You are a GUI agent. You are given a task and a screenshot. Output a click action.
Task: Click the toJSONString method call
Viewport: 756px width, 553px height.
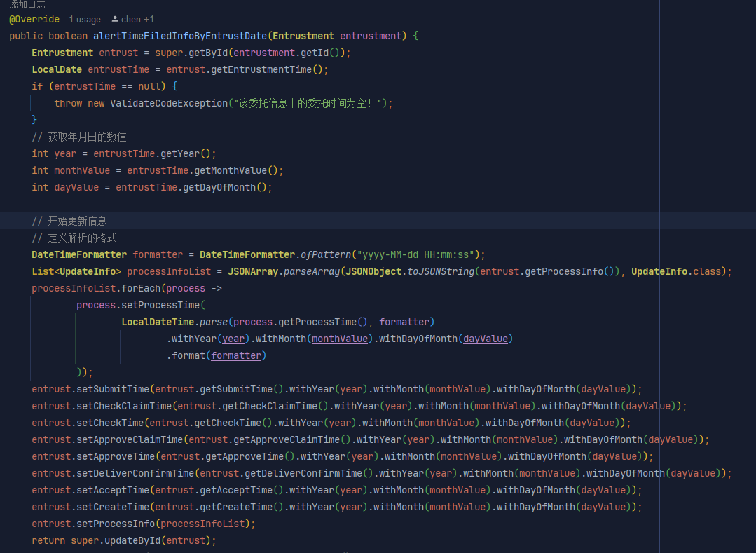point(441,271)
